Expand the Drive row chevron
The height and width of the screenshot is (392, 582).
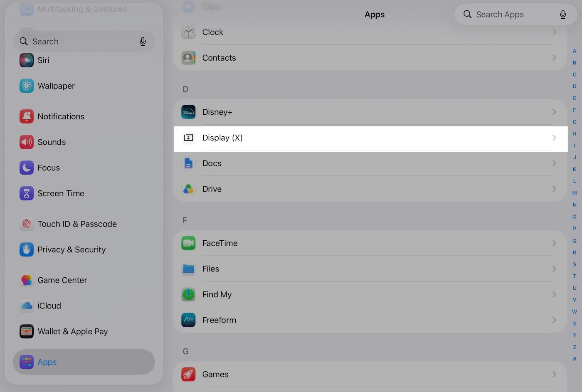(554, 189)
